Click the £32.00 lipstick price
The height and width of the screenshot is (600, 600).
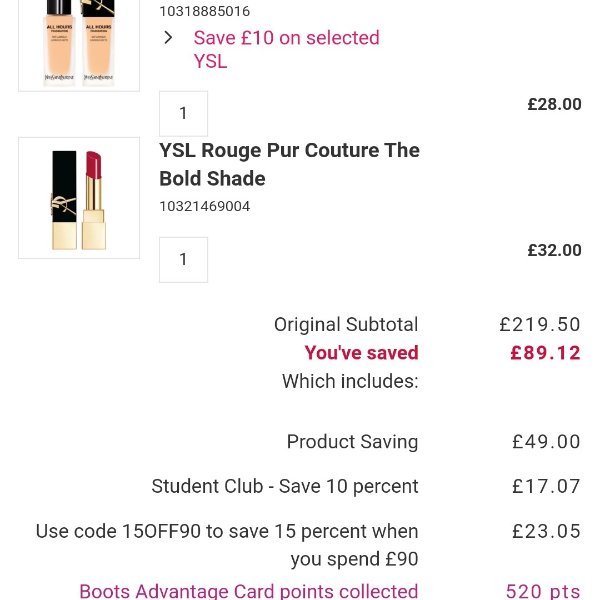(554, 250)
